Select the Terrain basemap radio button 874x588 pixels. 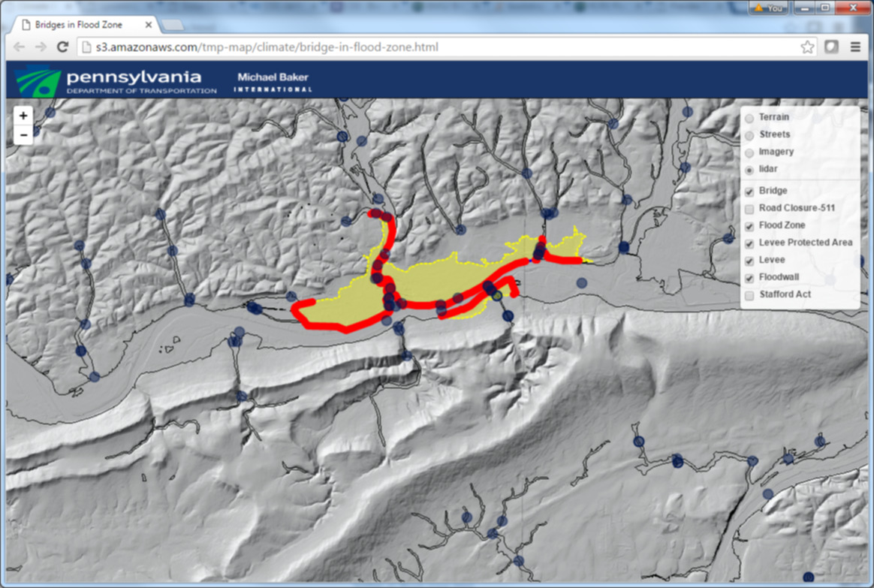coord(749,118)
